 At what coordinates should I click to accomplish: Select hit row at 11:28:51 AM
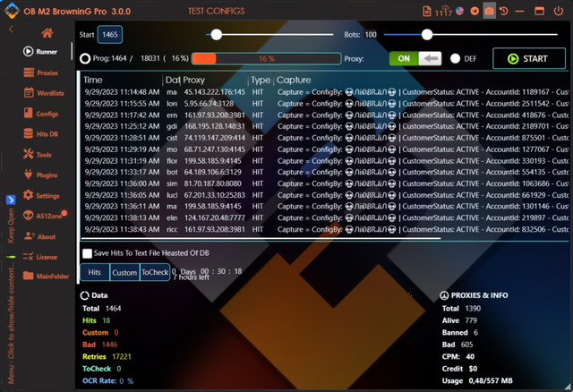[x=325, y=138]
